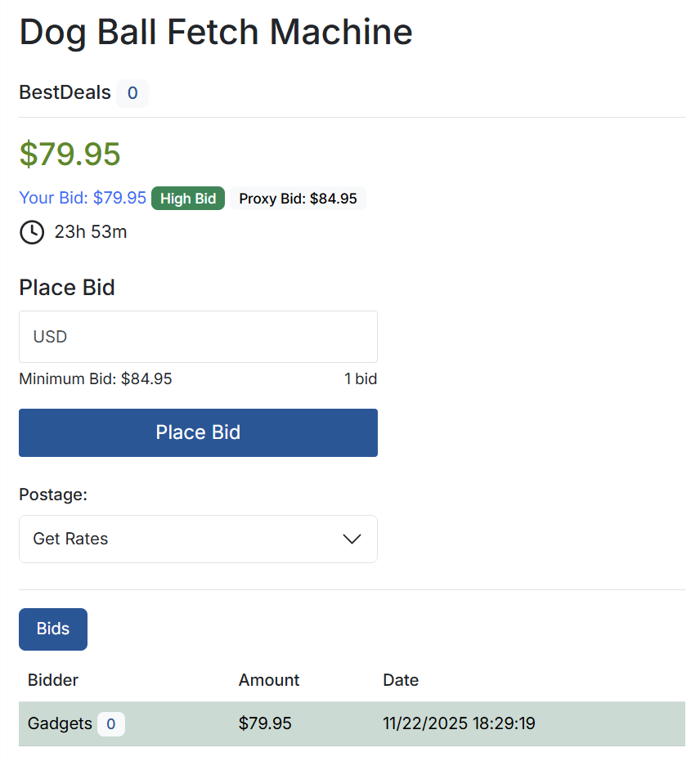This screenshot has height=761, width=700.
Task: Click the BestDeals feedback score badge
Action: tap(132, 93)
